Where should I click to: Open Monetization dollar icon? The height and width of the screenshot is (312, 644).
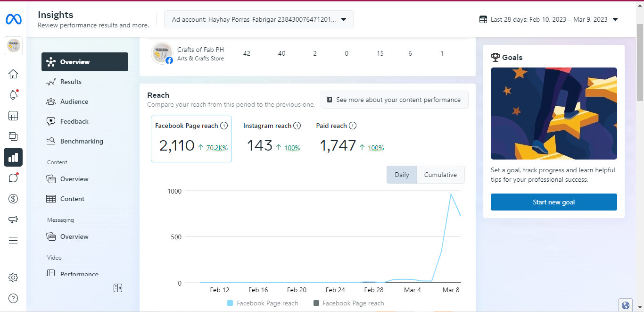[13, 199]
